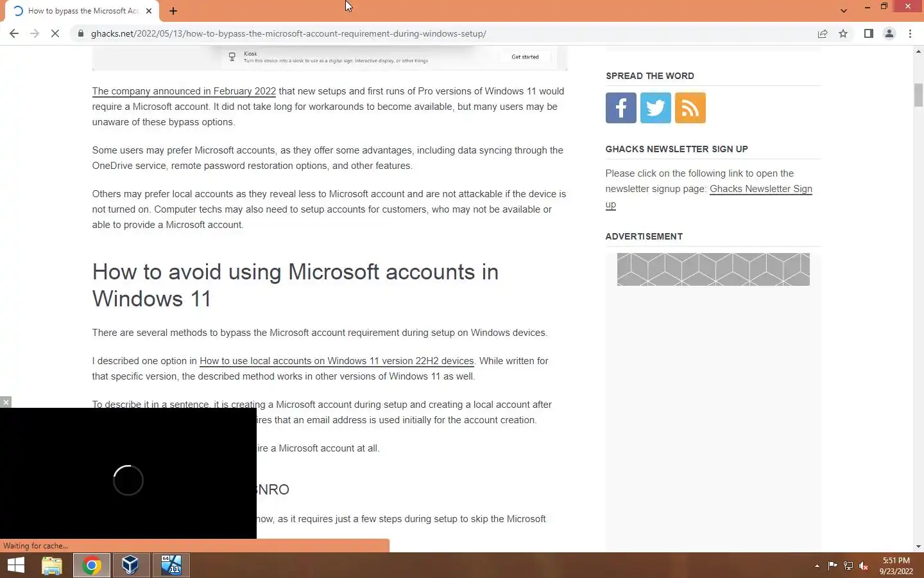Open the RSS feed icon
The width and height of the screenshot is (924, 578).
[690, 108]
